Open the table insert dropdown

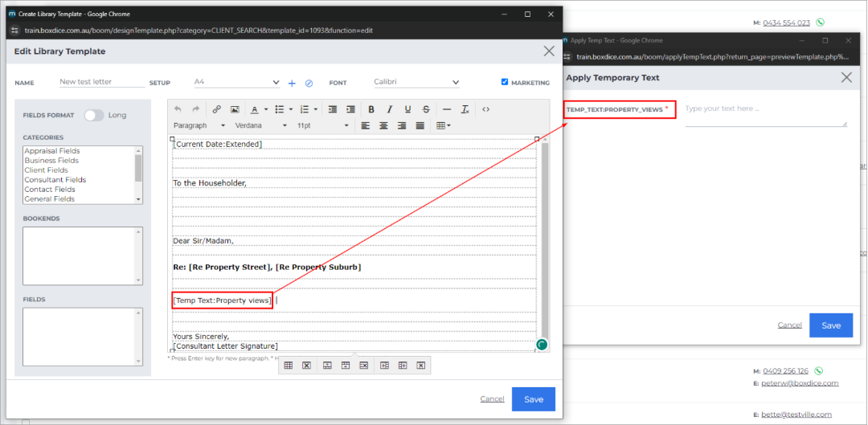(444, 125)
